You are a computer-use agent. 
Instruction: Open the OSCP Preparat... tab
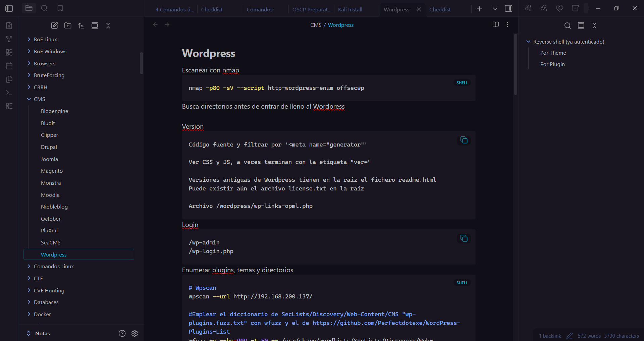311,9
